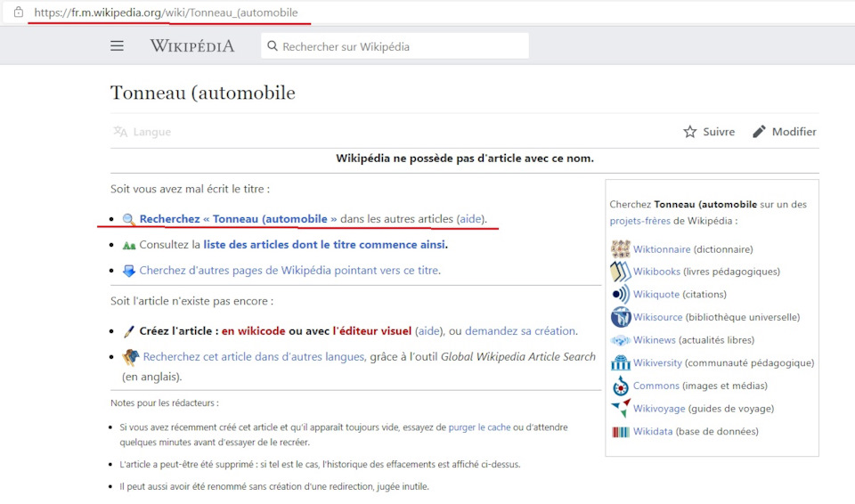
Task: Click the Wikidata barcode icon
Action: tap(620, 432)
